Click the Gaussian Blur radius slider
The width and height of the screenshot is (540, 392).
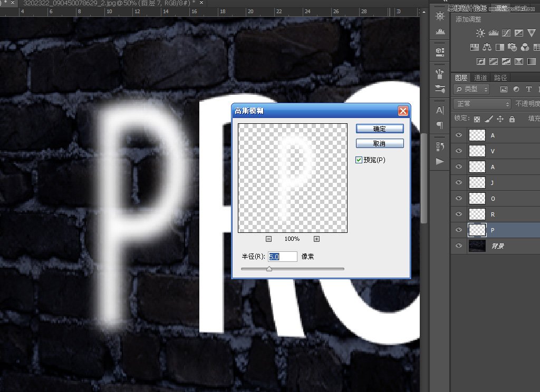coord(269,269)
